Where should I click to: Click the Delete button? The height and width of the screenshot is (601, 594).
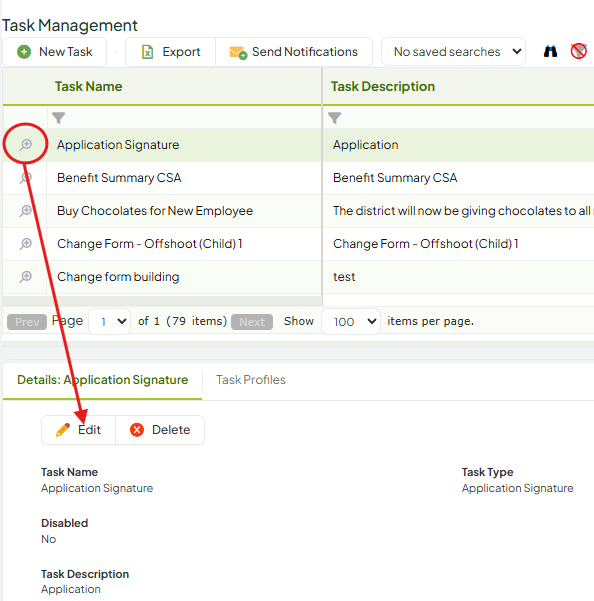pos(160,430)
